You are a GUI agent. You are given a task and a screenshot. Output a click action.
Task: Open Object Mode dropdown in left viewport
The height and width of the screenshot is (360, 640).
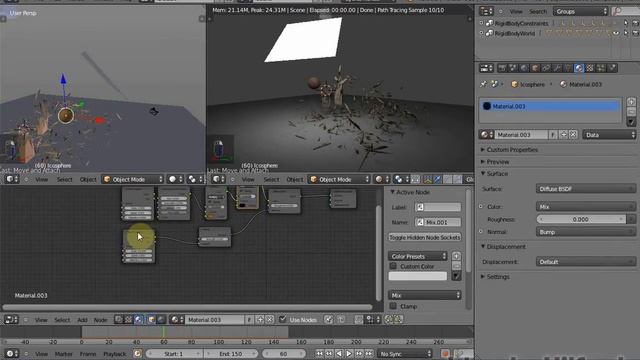133,179
